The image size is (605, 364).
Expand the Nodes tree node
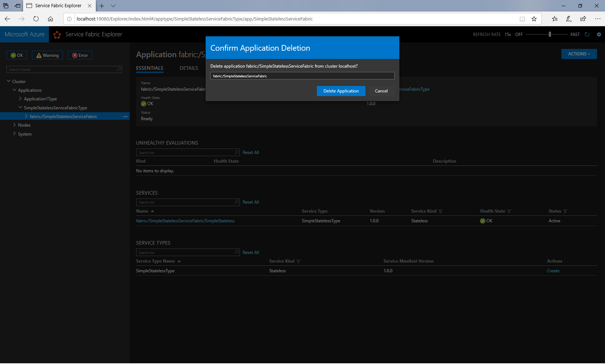pos(14,125)
